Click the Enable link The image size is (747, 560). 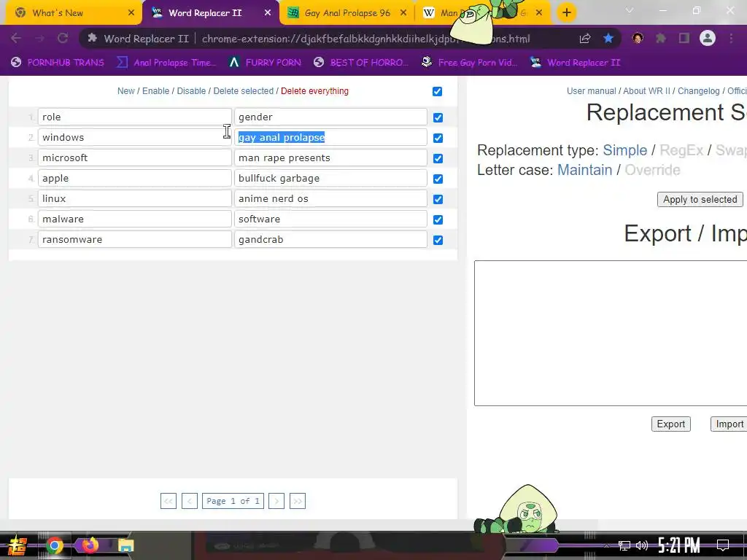point(156,91)
